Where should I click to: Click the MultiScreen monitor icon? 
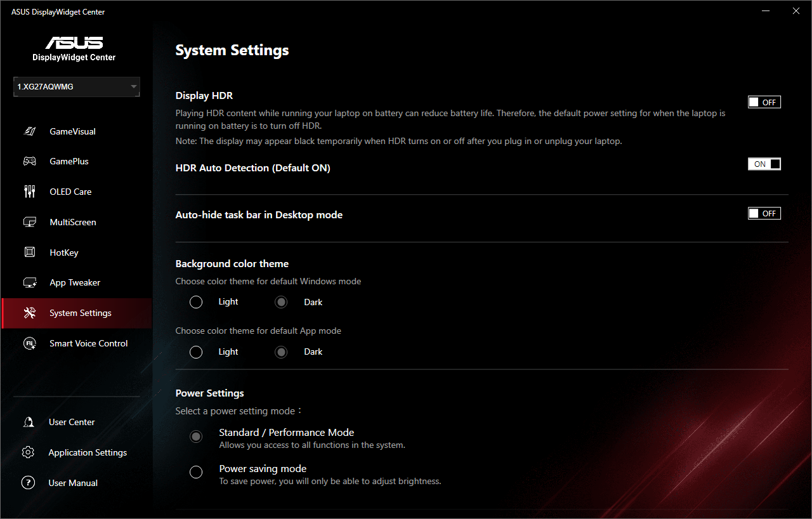click(x=29, y=222)
